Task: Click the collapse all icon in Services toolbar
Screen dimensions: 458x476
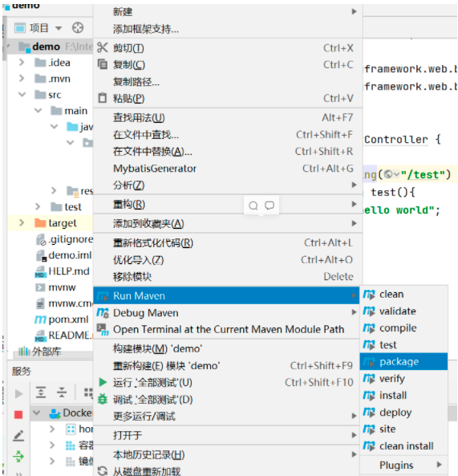Action: [62, 393]
